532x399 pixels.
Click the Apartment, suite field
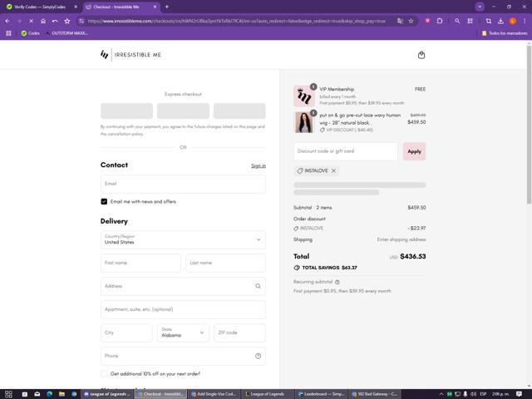click(x=183, y=309)
